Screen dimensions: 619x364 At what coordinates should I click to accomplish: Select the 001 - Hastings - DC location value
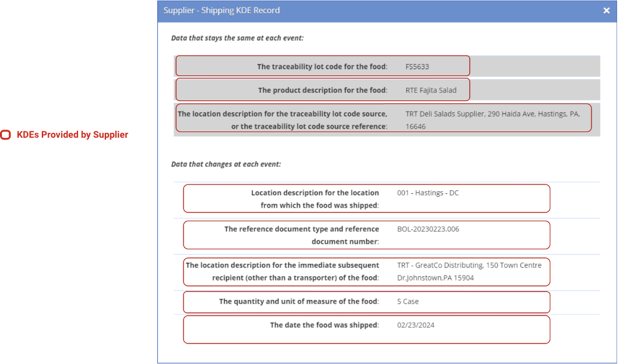point(427,193)
